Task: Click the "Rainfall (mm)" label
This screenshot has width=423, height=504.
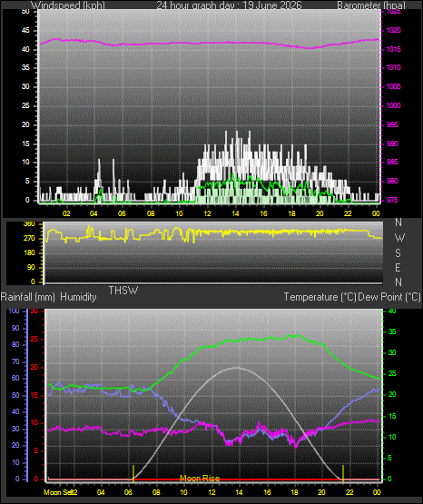Action: coord(28,297)
